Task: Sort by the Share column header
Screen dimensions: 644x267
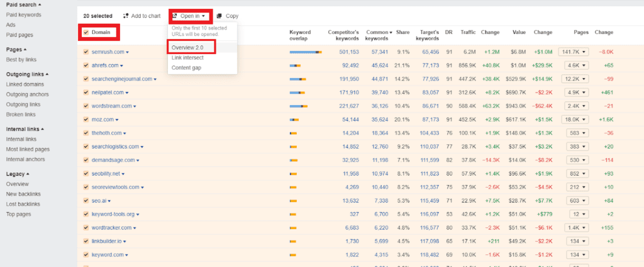Action: tap(402, 33)
